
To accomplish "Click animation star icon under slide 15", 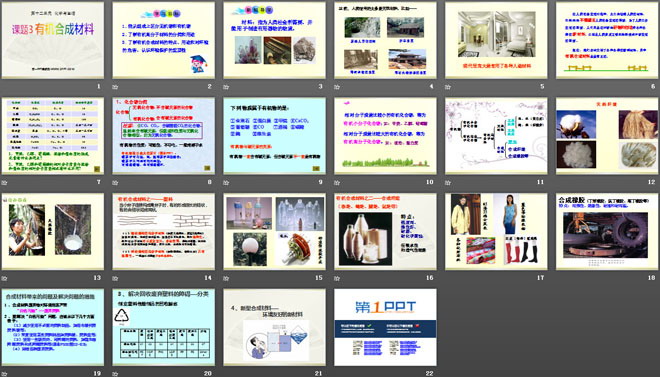I will pyautogui.click(x=226, y=278).
